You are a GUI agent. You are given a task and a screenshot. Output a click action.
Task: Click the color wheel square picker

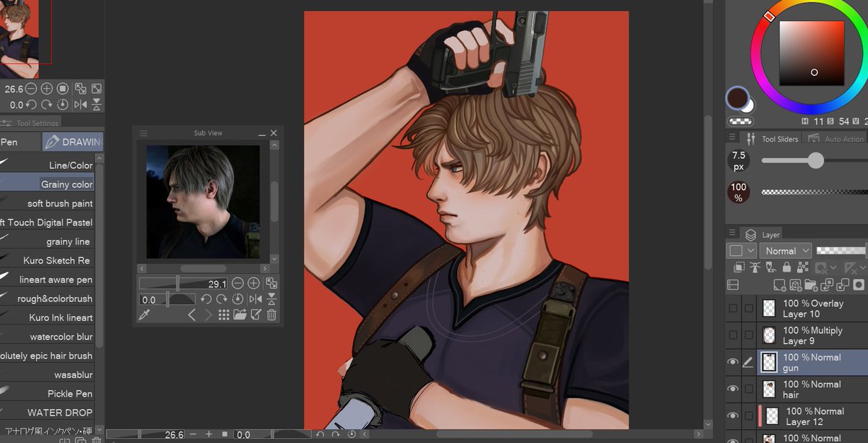coord(812,53)
